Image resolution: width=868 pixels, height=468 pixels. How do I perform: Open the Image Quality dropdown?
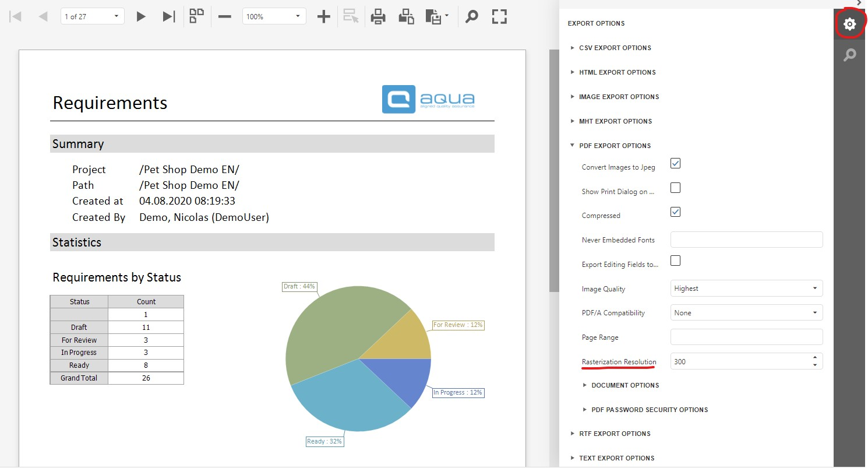[746, 288]
